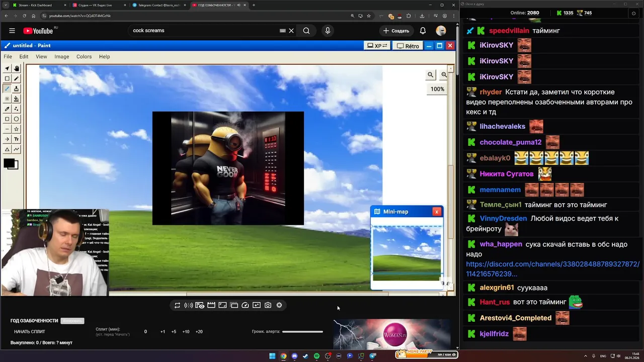Select the triangle shape tool
Screen dimensions: 644x362
(7, 149)
